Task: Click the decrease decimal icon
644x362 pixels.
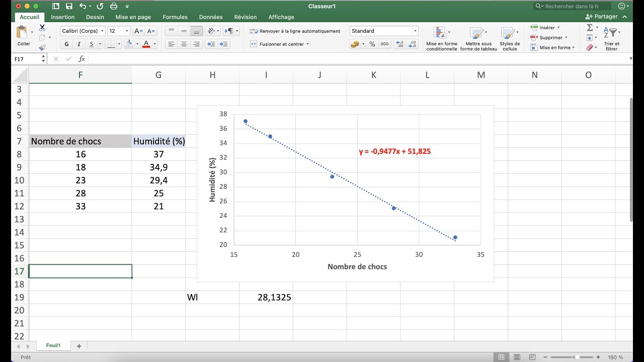Action: pyautogui.click(x=413, y=44)
